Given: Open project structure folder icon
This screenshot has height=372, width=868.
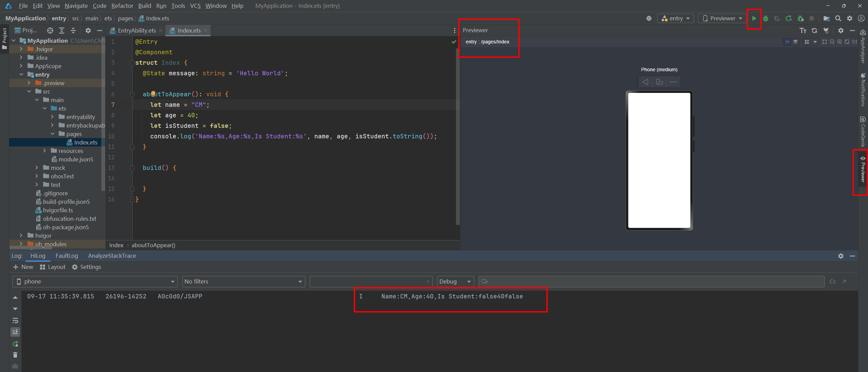Looking at the screenshot, I should [x=827, y=19].
